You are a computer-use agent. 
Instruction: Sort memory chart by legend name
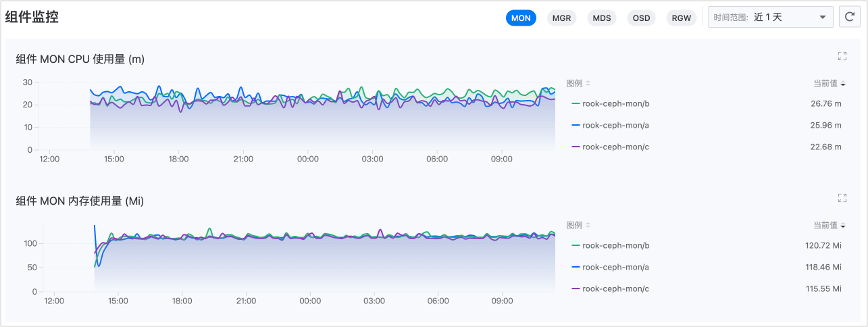point(578,225)
